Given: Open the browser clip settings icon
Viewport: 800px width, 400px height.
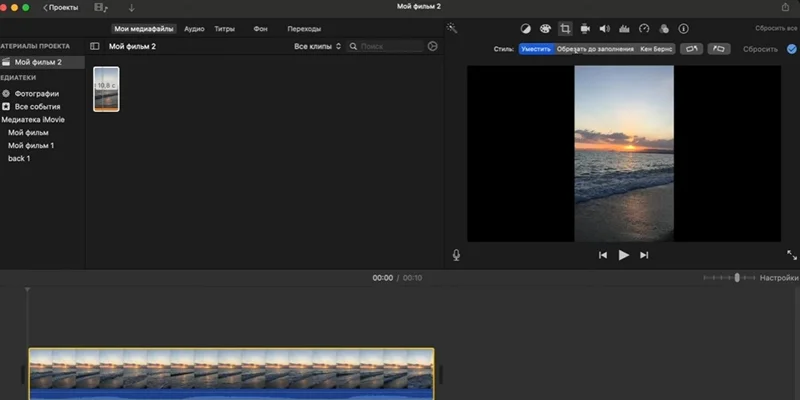Looking at the screenshot, I should pos(433,46).
